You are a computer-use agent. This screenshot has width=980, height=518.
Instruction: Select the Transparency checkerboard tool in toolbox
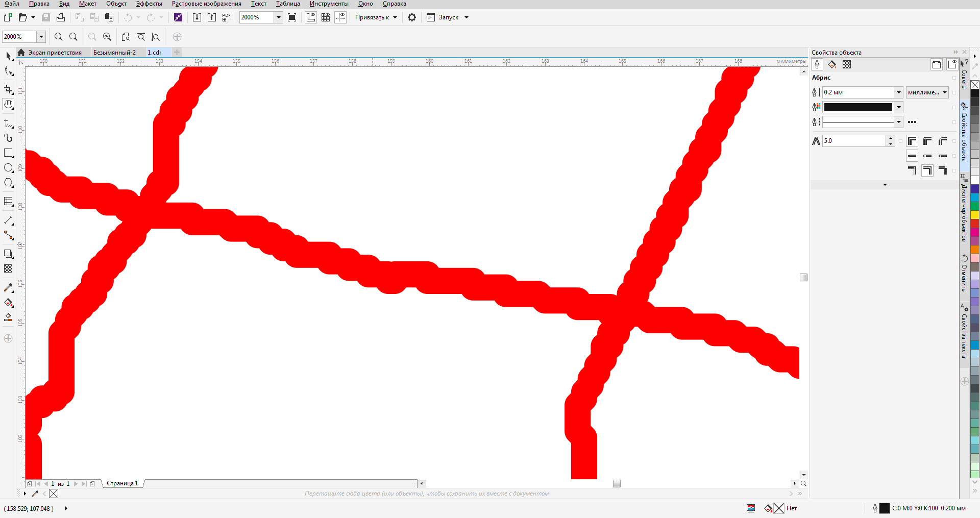pyautogui.click(x=8, y=268)
